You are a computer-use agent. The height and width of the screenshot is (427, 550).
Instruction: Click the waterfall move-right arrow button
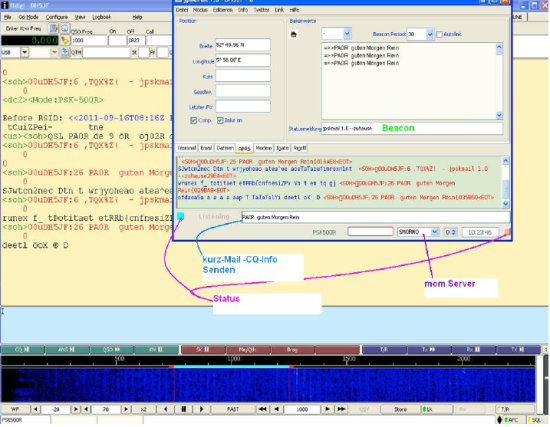[201, 409]
